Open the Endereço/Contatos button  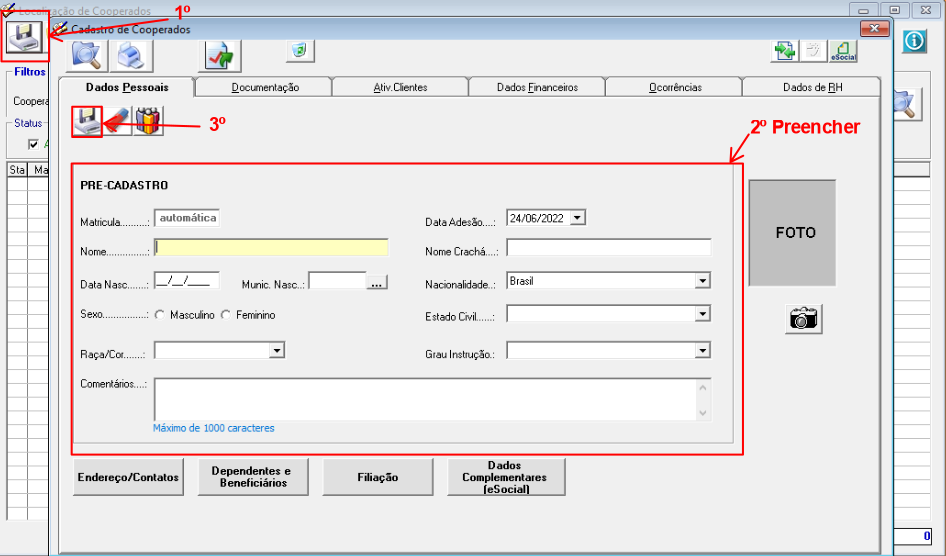click(128, 477)
